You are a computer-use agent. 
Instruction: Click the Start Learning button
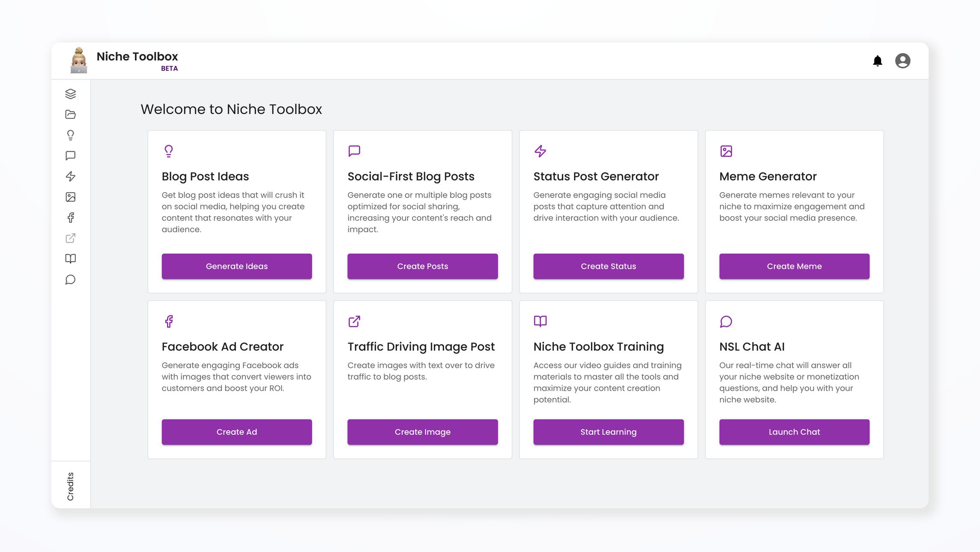pyautogui.click(x=608, y=432)
